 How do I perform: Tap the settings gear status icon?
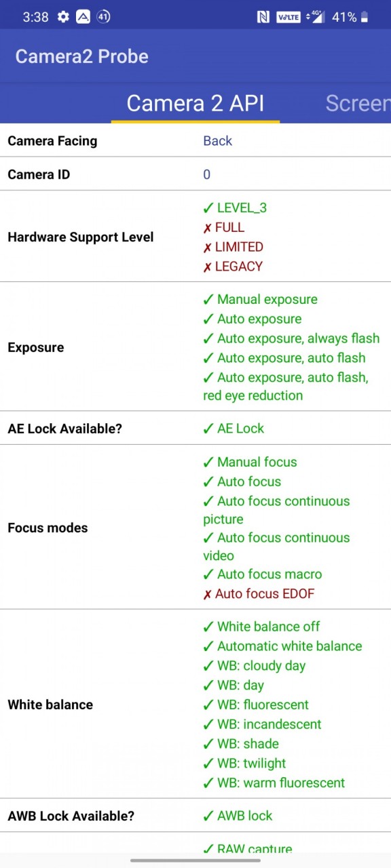tap(63, 17)
